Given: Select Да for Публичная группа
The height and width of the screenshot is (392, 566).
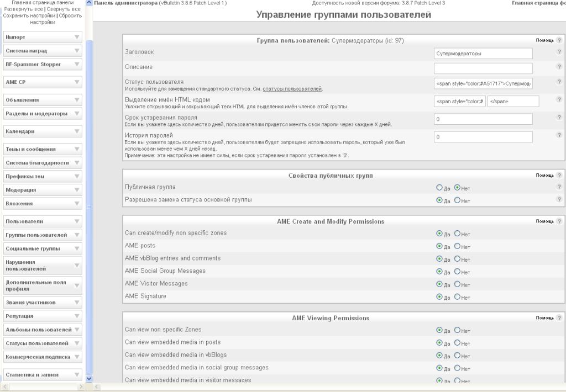Looking at the screenshot, I should click(439, 188).
